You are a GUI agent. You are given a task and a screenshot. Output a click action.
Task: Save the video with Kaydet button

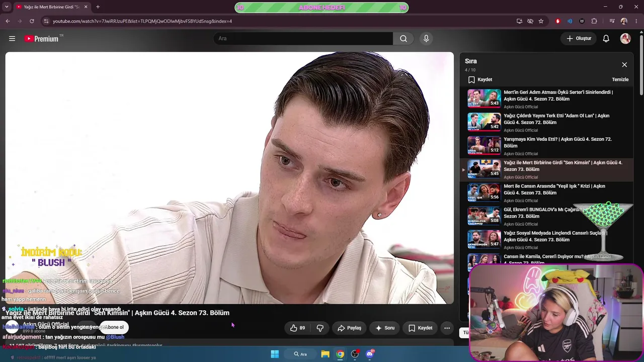click(420, 328)
